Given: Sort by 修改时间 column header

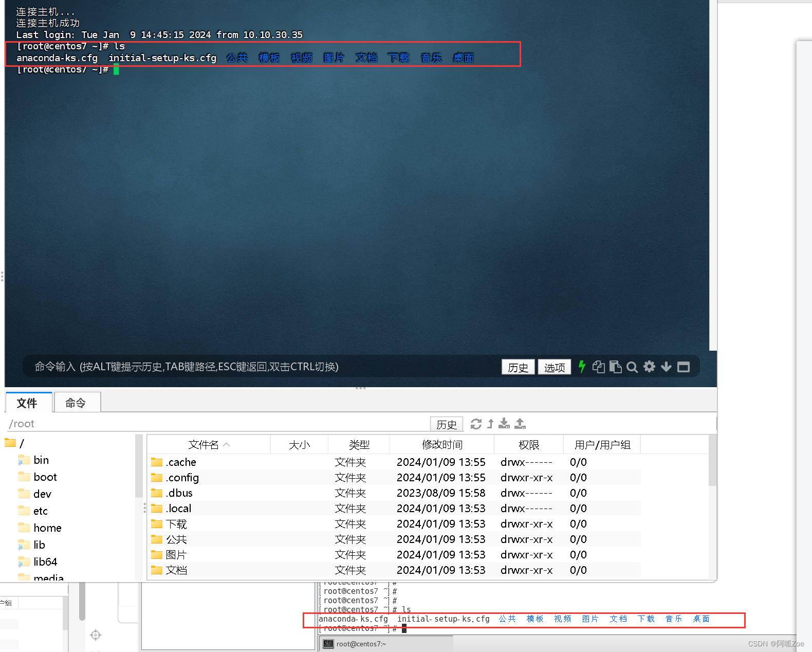Looking at the screenshot, I should [x=442, y=445].
